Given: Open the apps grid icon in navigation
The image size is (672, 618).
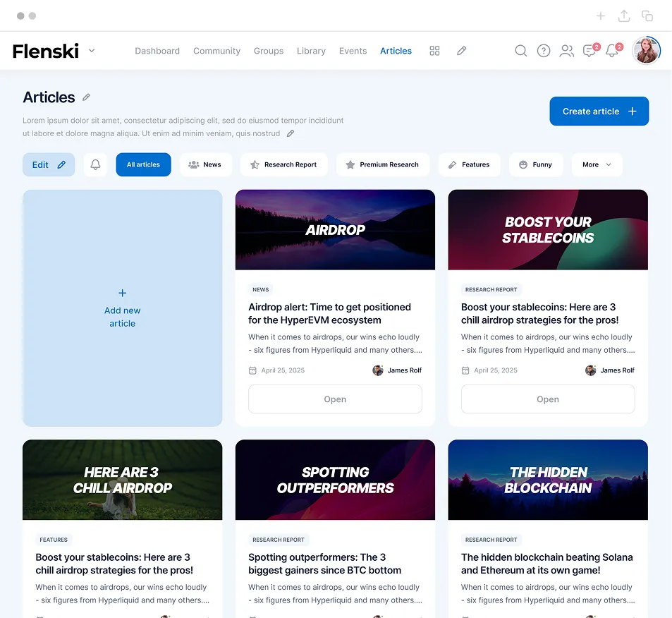Looking at the screenshot, I should point(434,51).
